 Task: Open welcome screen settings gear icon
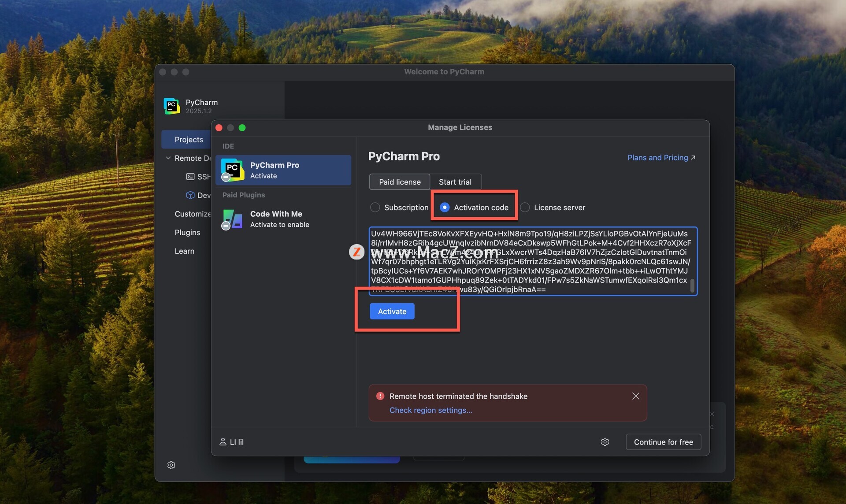click(171, 465)
